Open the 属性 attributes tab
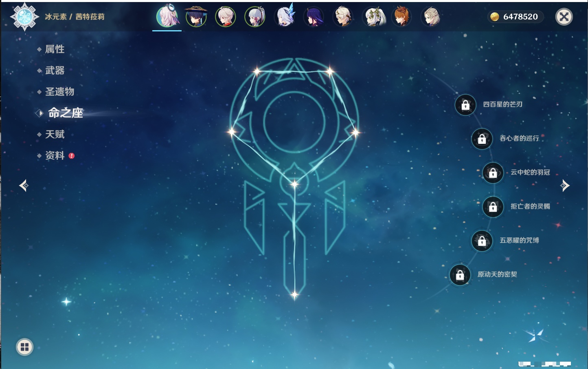This screenshot has width=588, height=369. click(55, 49)
